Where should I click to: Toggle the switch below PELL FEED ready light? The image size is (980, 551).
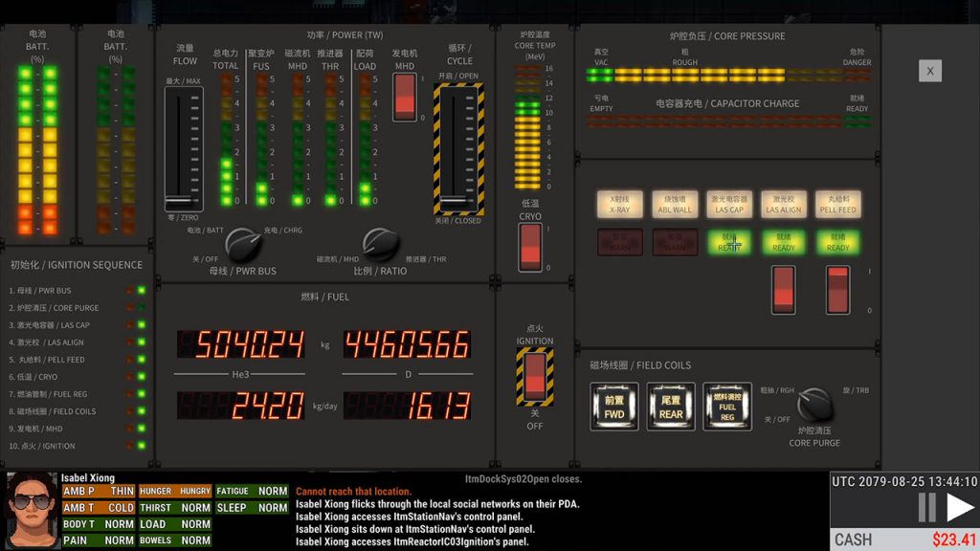coord(837,290)
